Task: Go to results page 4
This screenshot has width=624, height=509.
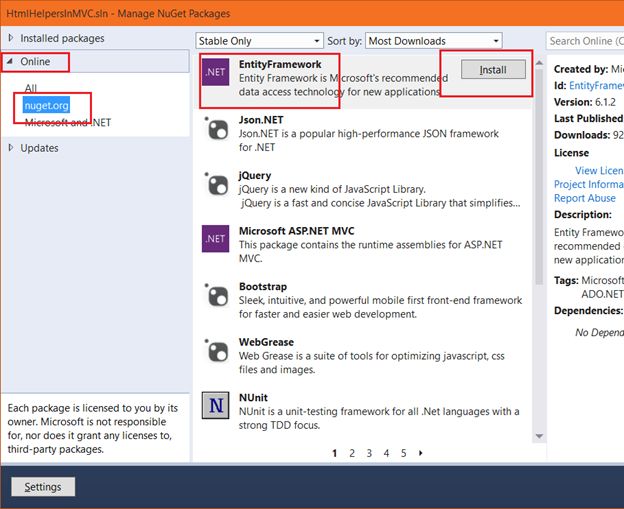Action: coord(386,453)
